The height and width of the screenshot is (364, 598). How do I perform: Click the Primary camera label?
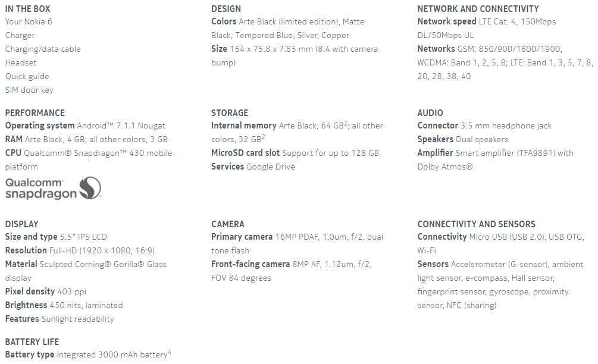click(242, 237)
